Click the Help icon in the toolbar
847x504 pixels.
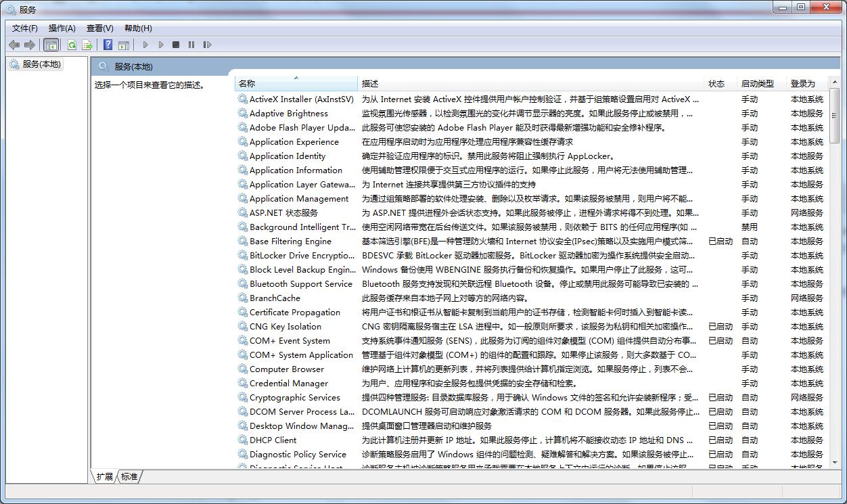pos(108,45)
